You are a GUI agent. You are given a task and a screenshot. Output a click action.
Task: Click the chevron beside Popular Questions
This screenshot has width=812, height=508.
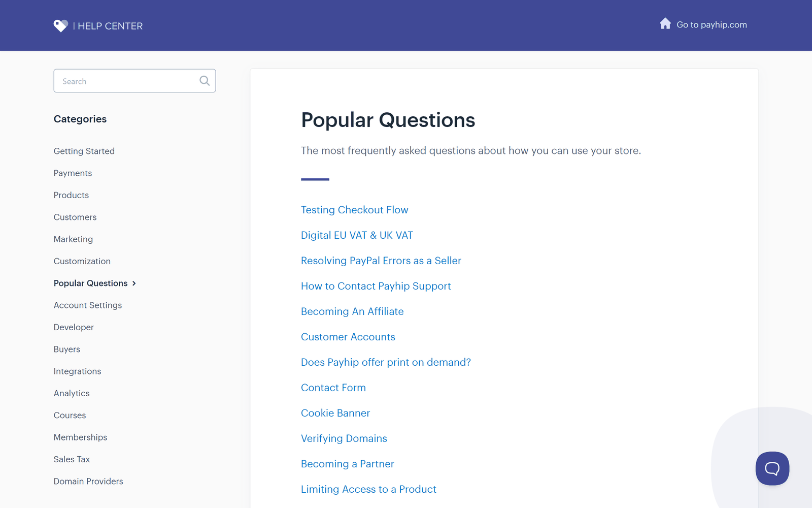[134, 283]
